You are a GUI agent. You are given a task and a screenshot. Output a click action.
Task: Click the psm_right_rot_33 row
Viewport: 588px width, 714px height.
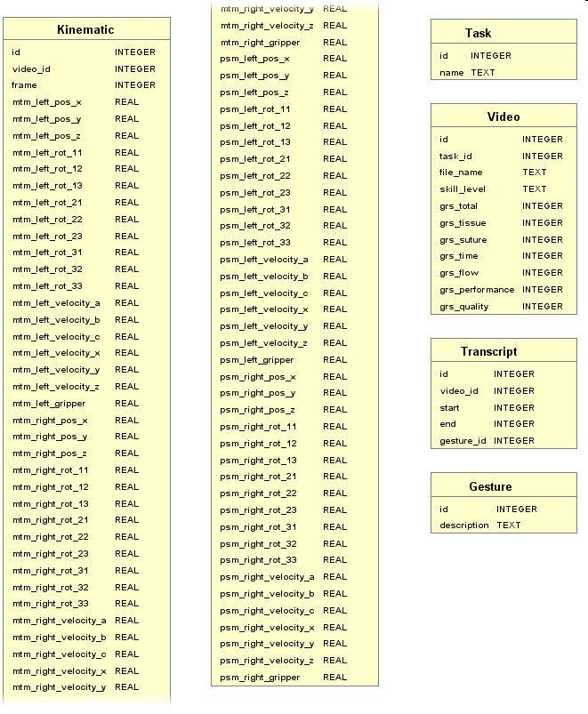click(x=294, y=559)
